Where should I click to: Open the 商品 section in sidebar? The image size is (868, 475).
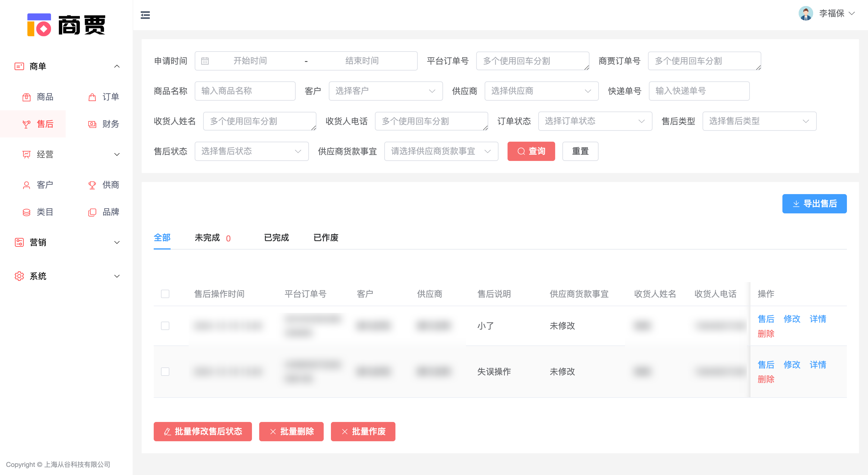(45, 97)
